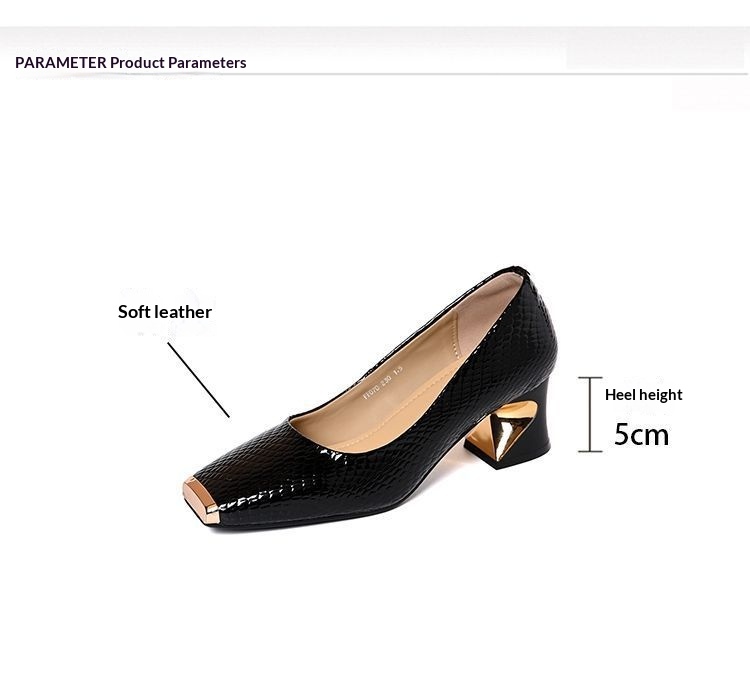Click the gold triangular heel ornament
Image resolution: width=750 pixels, height=675 pixels.
(x=509, y=428)
